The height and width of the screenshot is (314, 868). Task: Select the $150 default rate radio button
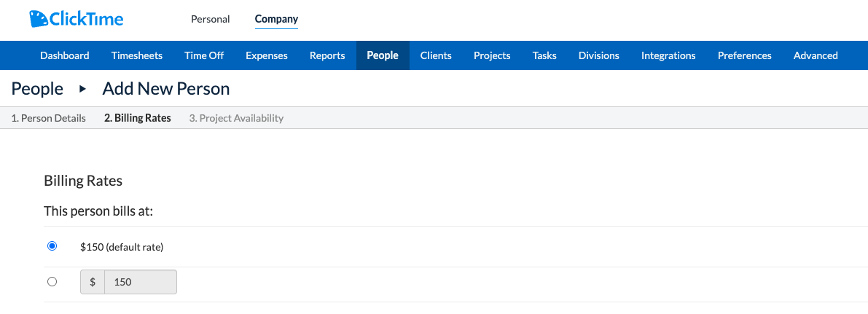[x=52, y=246]
